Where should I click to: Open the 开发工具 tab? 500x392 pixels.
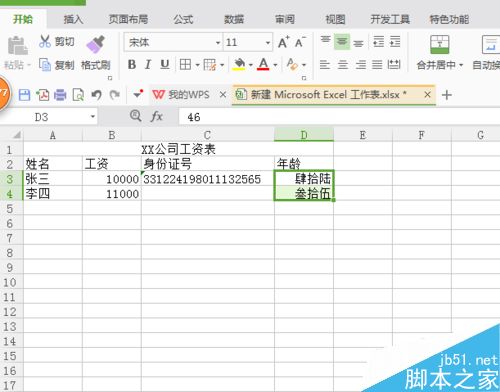390,19
